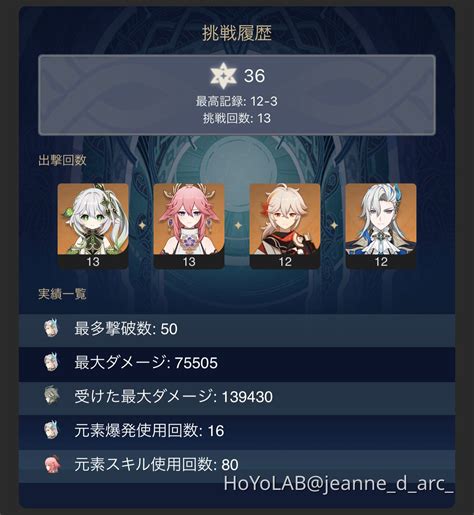Click the 挑戦回数: 13 text

point(237,118)
